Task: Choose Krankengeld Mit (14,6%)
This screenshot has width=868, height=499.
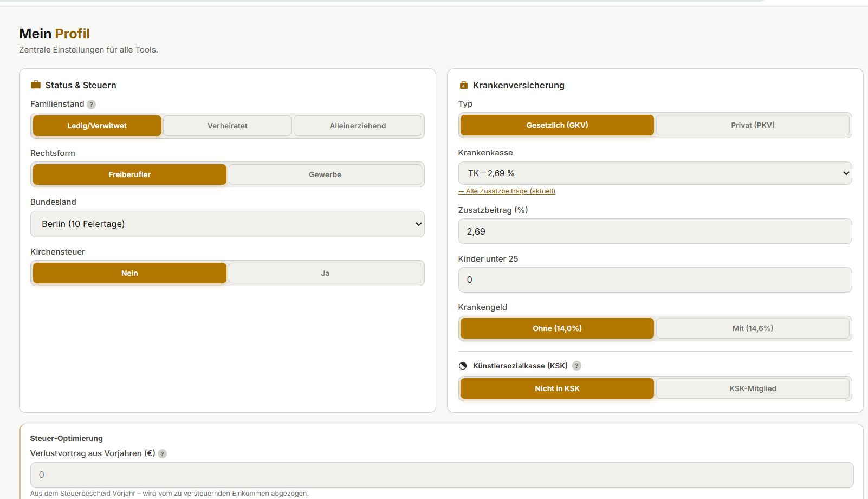Action: [x=753, y=328]
